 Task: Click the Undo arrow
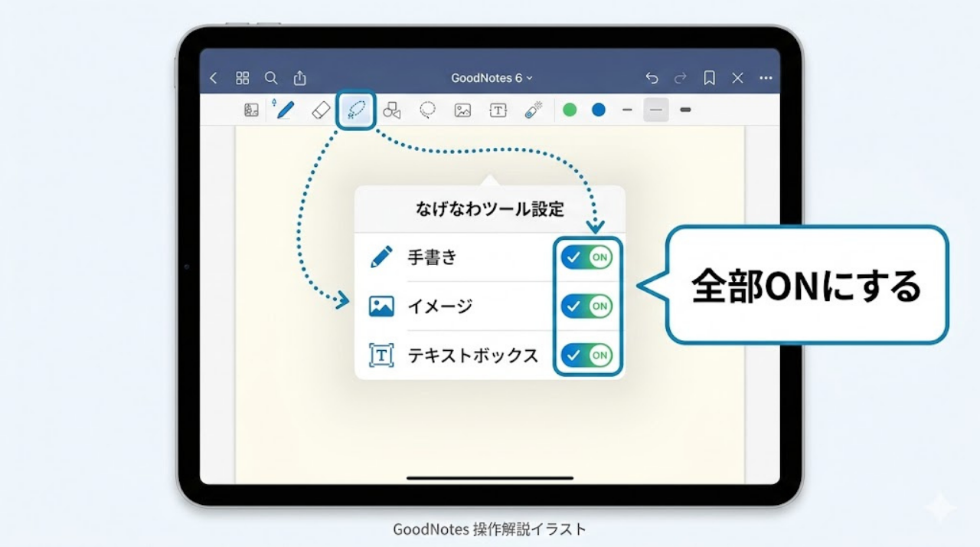[652, 77]
